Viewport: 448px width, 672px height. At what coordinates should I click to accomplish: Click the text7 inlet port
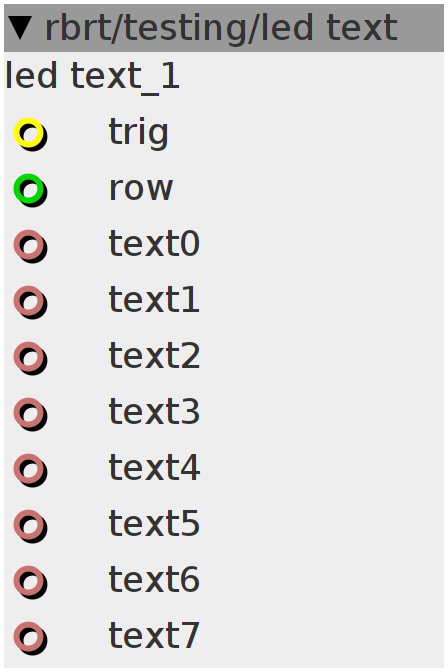tap(30, 639)
